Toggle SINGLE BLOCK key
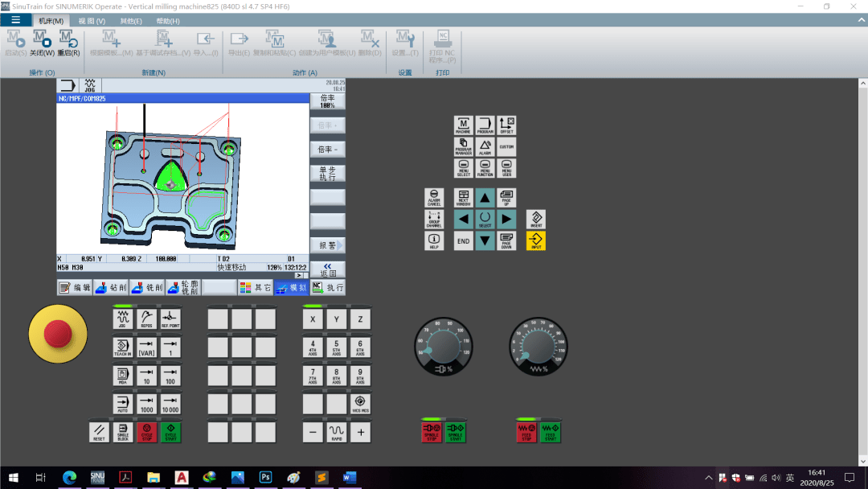Viewport: 868px width, 489px height. (123, 432)
